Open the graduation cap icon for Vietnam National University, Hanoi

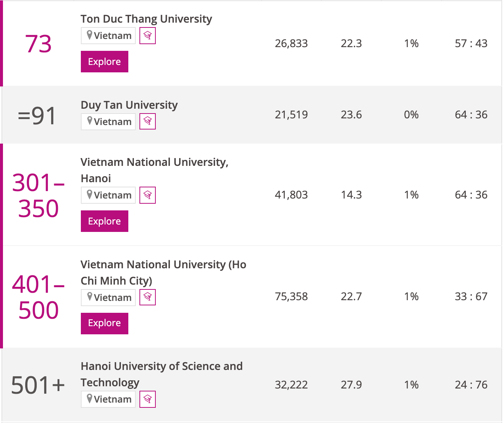coord(147,195)
